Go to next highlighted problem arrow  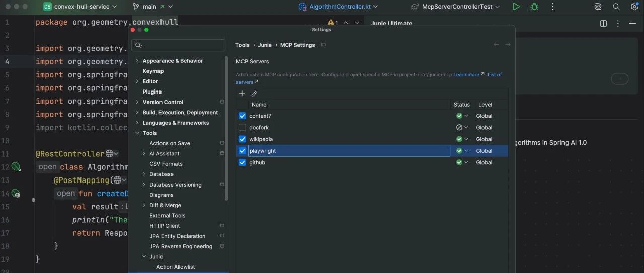coord(357,23)
